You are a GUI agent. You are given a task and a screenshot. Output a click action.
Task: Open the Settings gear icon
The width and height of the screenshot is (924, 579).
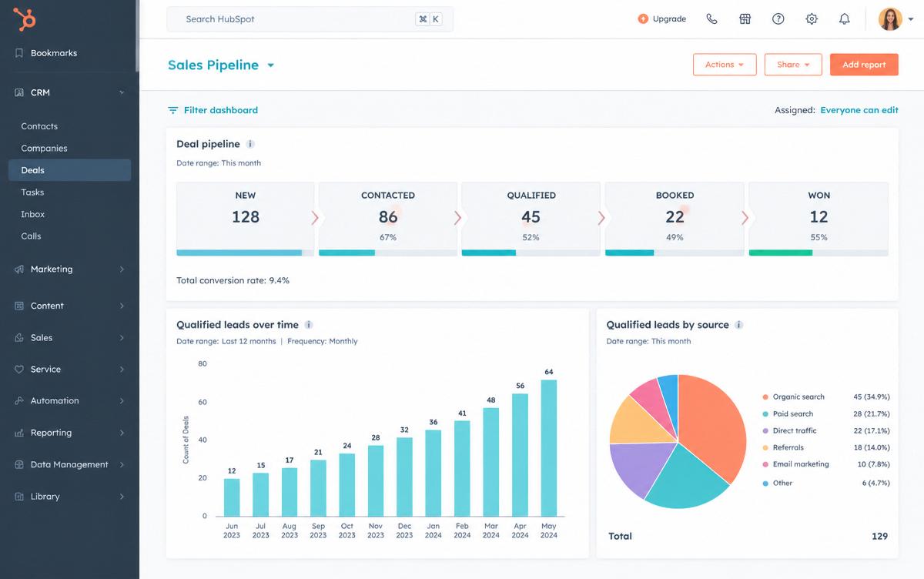pyautogui.click(x=812, y=19)
